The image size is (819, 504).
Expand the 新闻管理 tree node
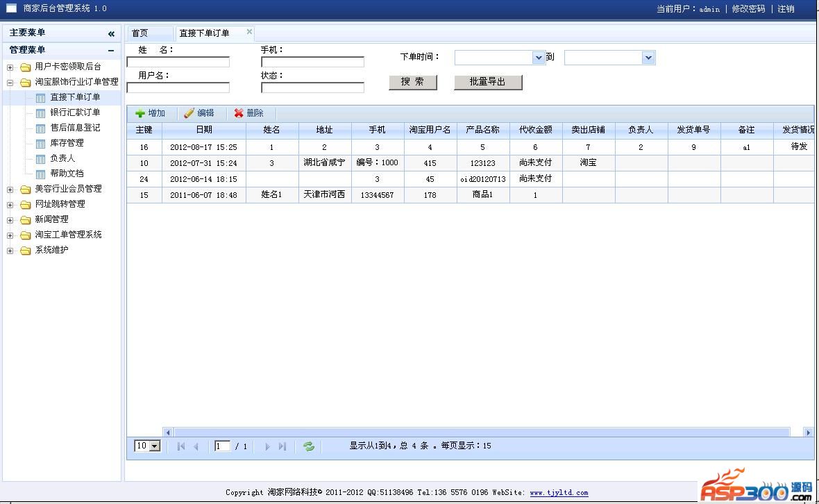coord(10,220)
